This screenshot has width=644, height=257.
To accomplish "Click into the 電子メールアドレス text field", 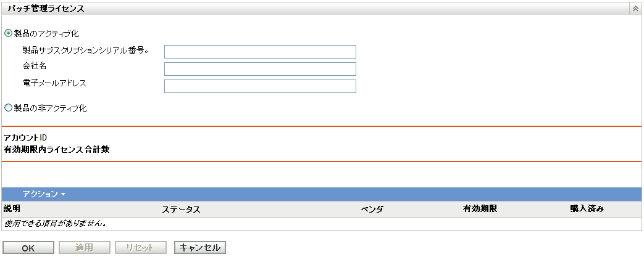I will click(260, 86).
